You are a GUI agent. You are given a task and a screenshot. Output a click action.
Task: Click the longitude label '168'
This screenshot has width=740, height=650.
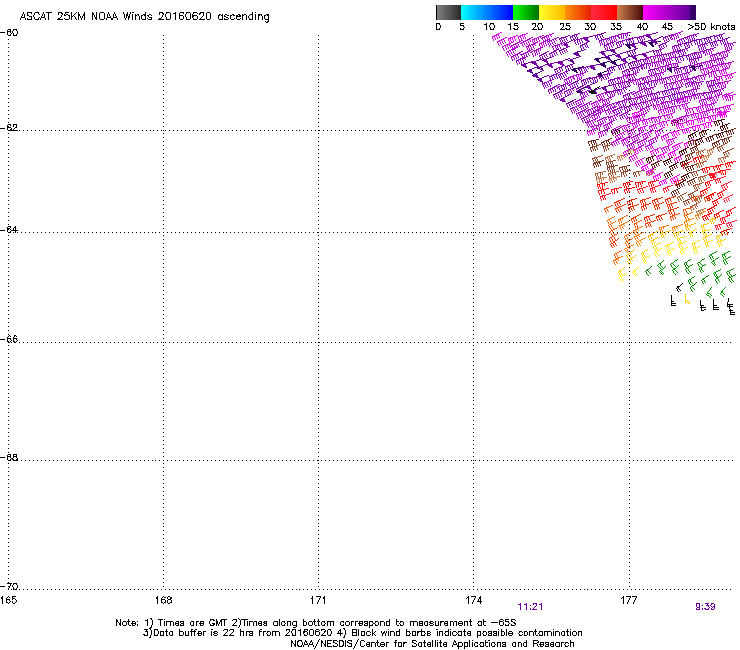tap(163, 600)
